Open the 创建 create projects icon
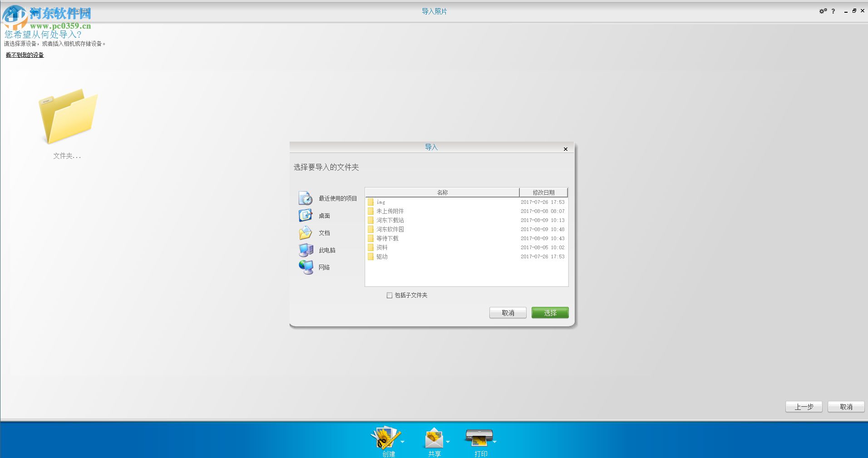Image resolution: width=868 pixels, height=458 pixels. pos(385,438)
